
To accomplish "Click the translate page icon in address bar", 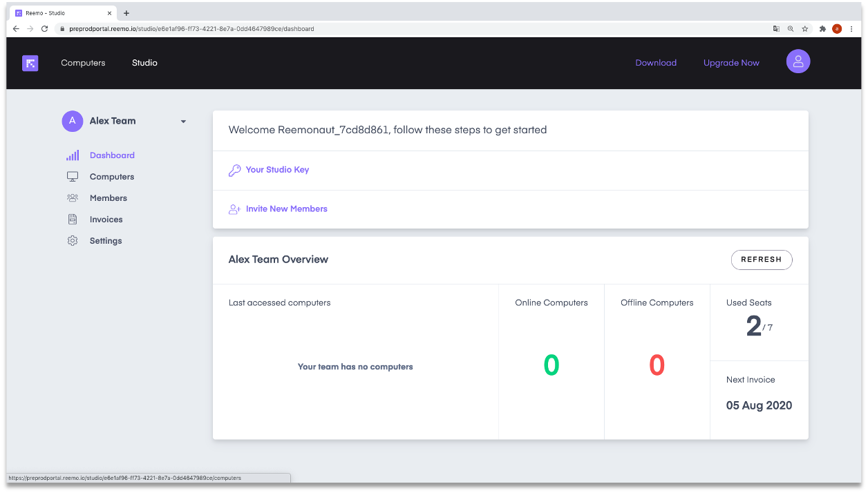I will 776,29.
